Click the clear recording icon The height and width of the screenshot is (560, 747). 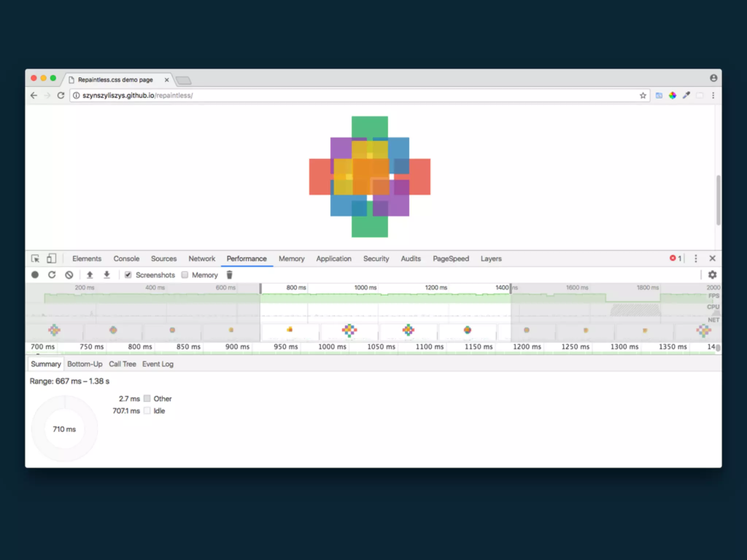(69, 275)
